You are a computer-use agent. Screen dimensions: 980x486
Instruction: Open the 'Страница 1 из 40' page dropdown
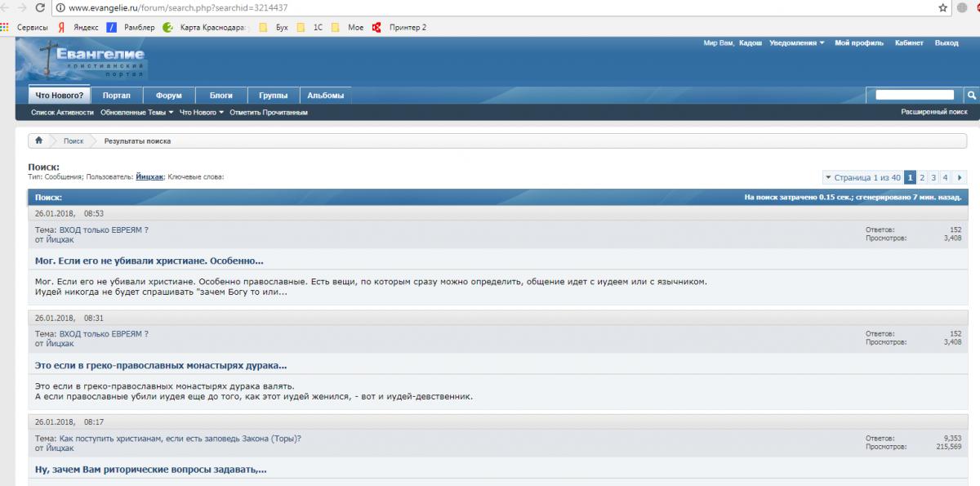(x=862, y=177)
